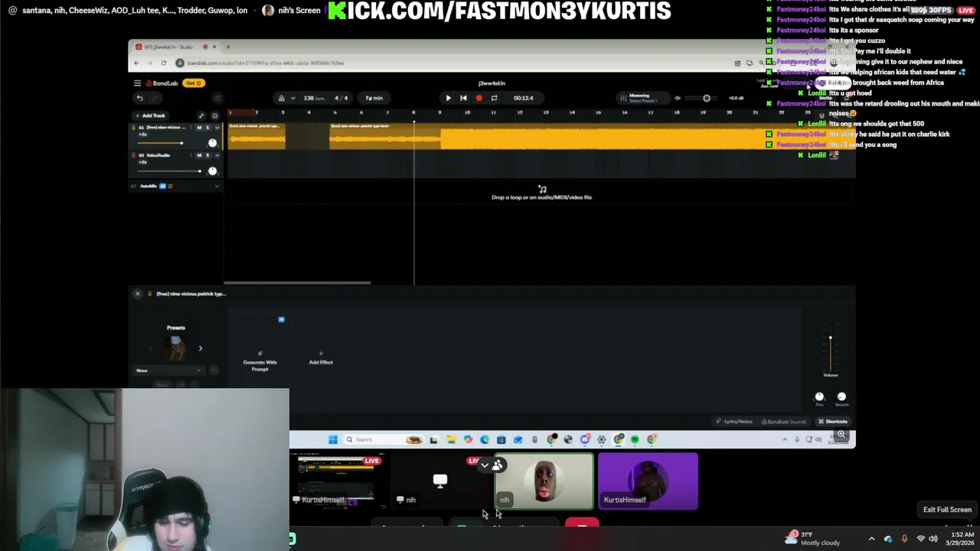Open the metronome options dropdown arrow
The height and width of the screenshot is (551, 980).
pos(292,98)
